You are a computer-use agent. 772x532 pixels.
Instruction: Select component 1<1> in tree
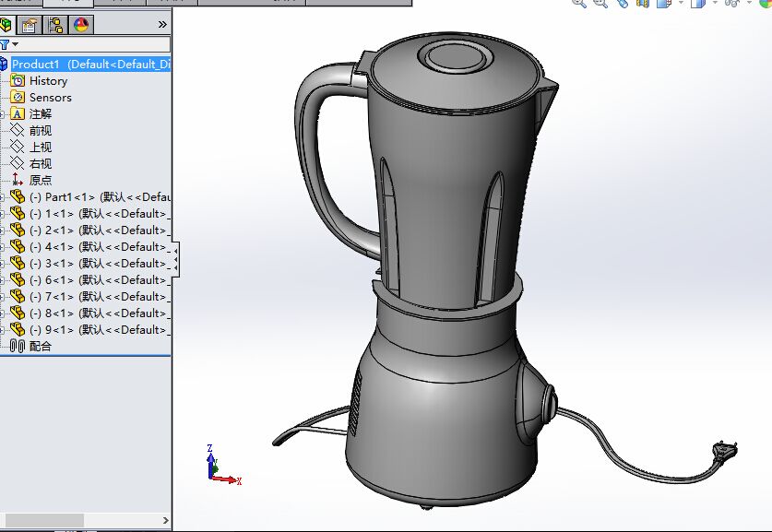point(100,214)
